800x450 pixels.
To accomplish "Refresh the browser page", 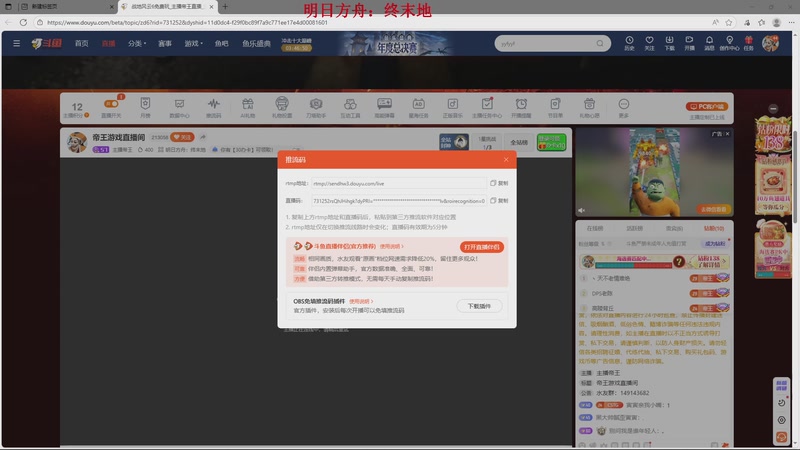I will (23, 22).
